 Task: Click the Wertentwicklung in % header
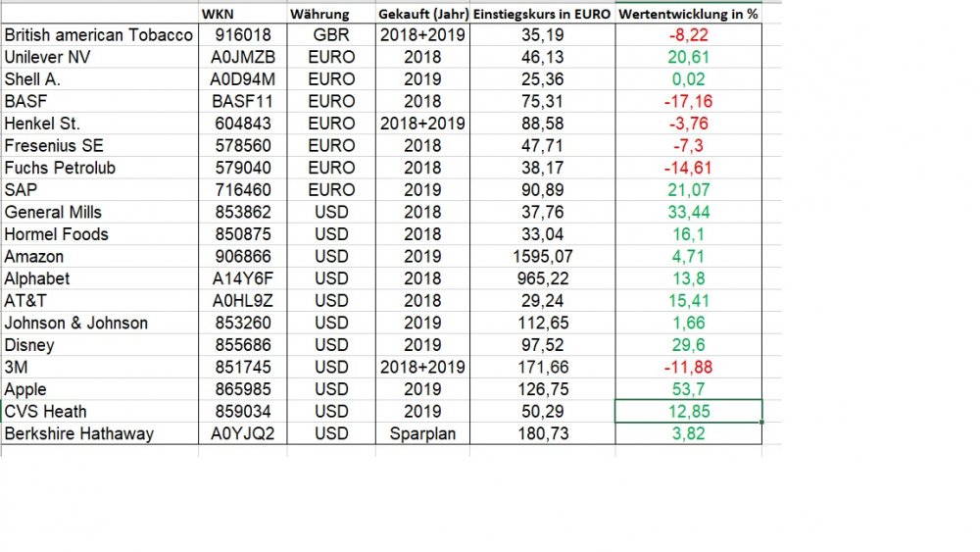pyautogui.click(x=688, y=14)
